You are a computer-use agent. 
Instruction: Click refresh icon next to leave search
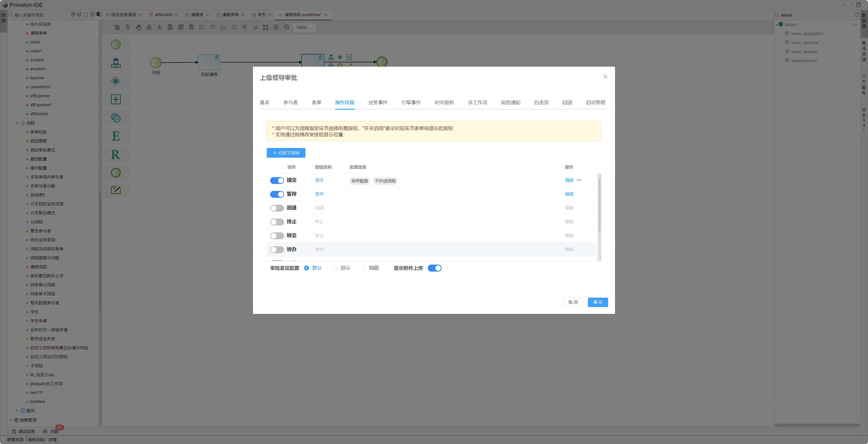(856, 15)
